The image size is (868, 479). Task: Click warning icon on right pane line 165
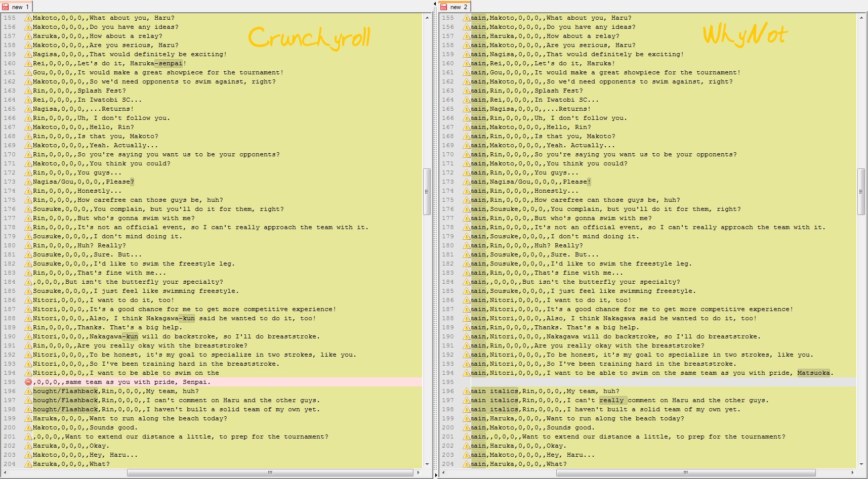coord(467,109)
